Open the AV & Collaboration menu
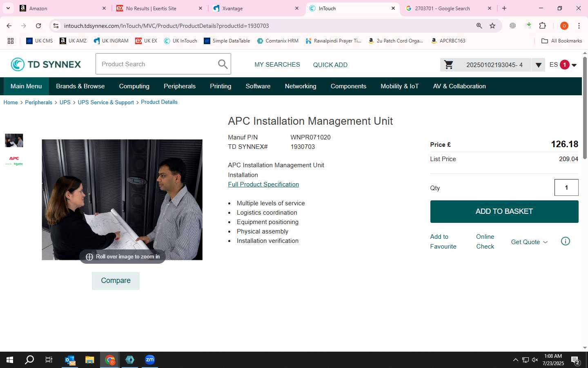 click(459, 86)
